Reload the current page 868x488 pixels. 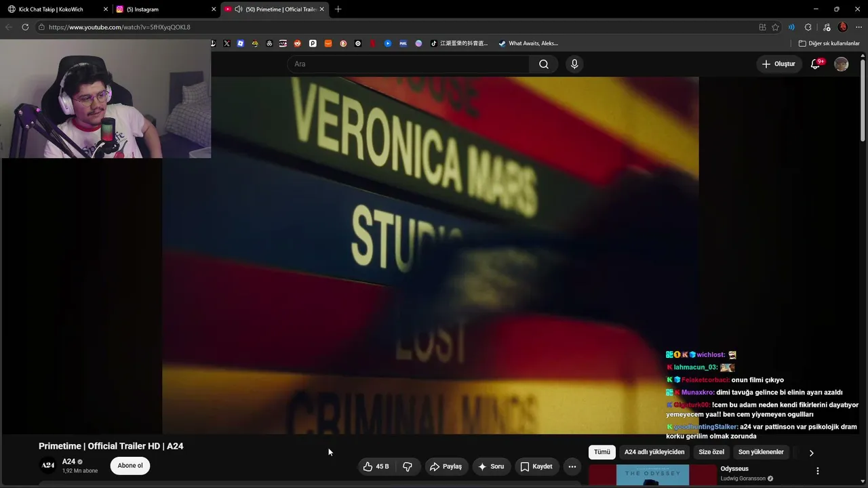point(25,27)
